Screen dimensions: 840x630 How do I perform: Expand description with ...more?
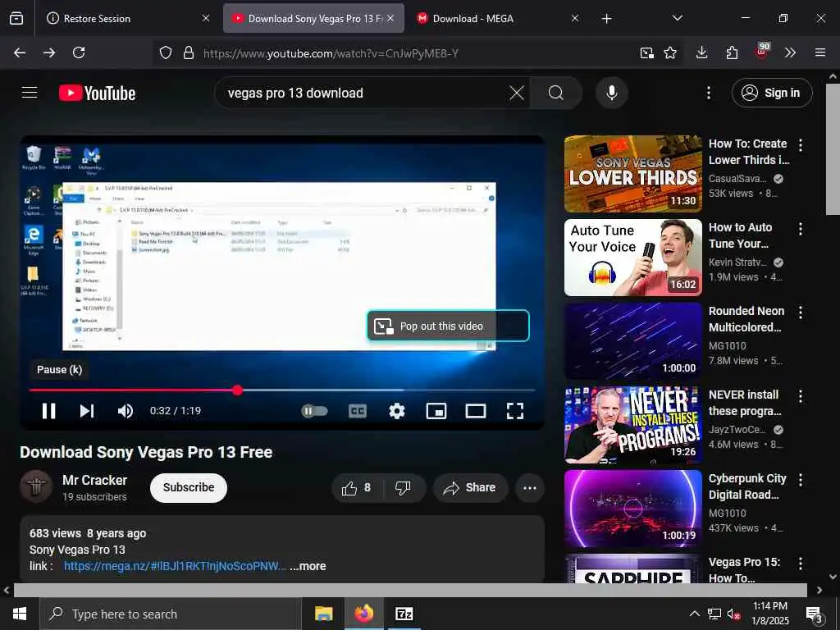point(308,566)
